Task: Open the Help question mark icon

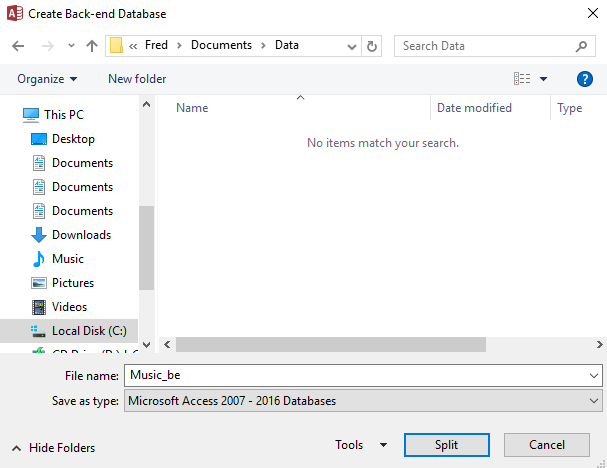Action: click(x=585, y=79)
